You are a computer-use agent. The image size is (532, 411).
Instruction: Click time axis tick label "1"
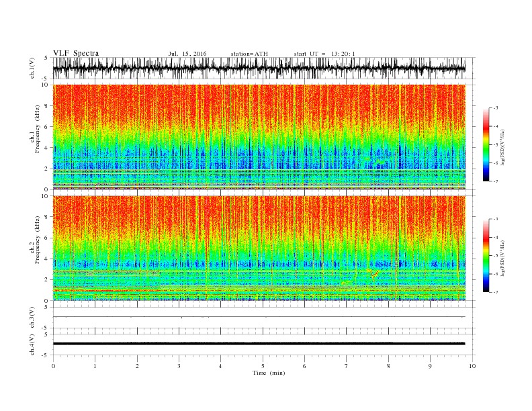[x=95, y=366]
